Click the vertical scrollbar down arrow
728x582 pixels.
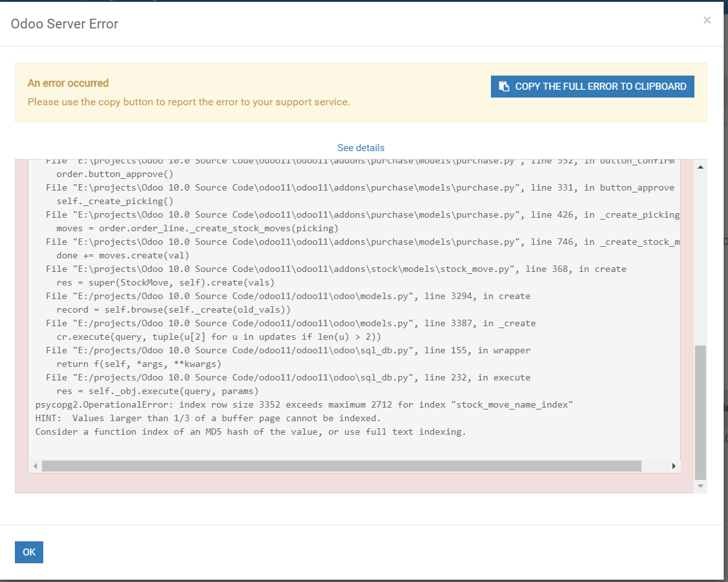[700, 486]
